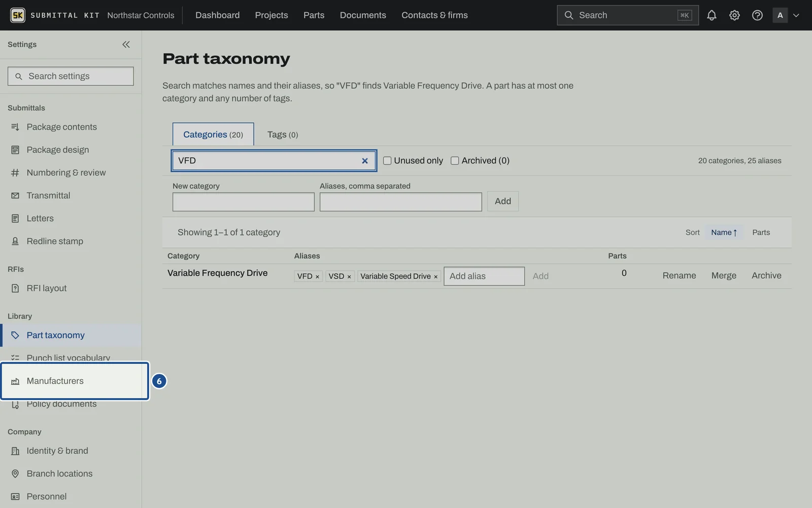Remove the Variable Speed Drive alias

click(435, 277)
